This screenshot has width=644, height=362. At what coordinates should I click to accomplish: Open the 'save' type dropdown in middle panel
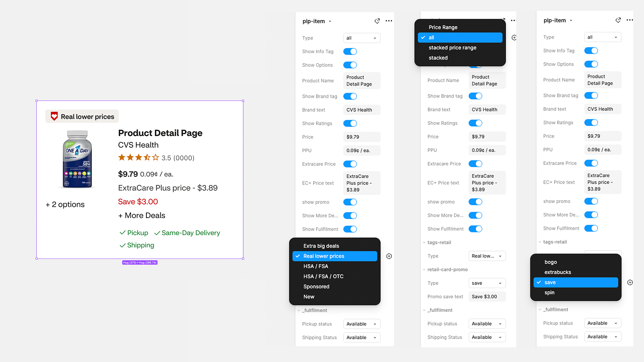click(x=487, y=283)
